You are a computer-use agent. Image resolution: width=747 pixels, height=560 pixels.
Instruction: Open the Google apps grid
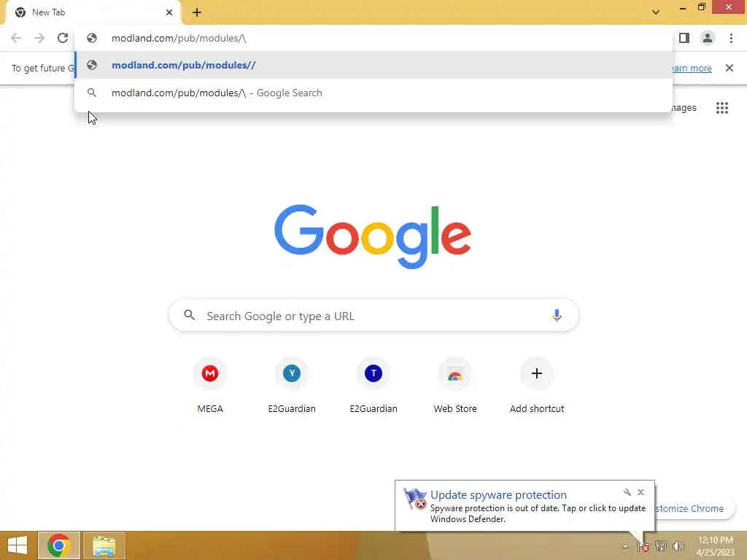(721, 108)
